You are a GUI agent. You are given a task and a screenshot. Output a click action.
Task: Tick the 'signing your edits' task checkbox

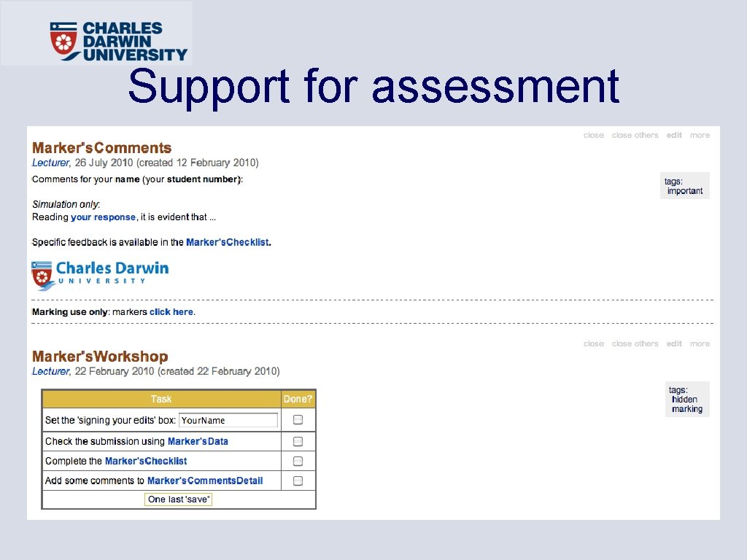coord(298,419)
